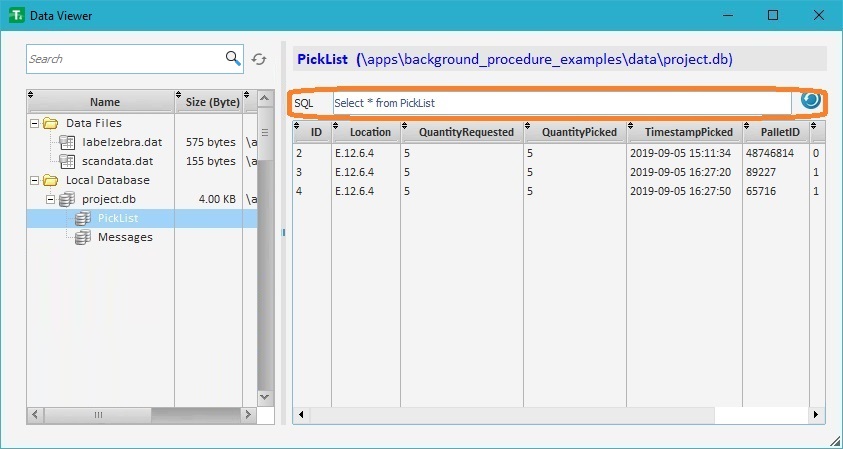Run the SQL query with execute icon
843x449 pixels.
pyautogui.click(x=811, y=101)
